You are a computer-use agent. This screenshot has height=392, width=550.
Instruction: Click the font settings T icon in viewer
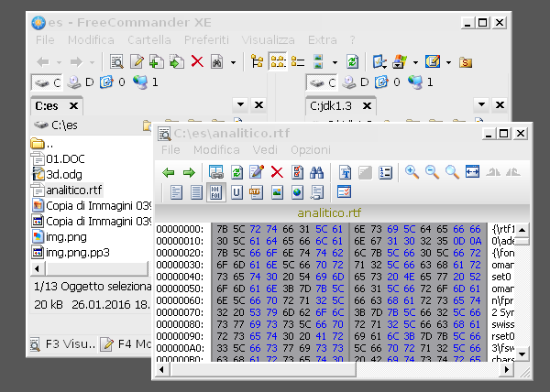pos(346,172)
